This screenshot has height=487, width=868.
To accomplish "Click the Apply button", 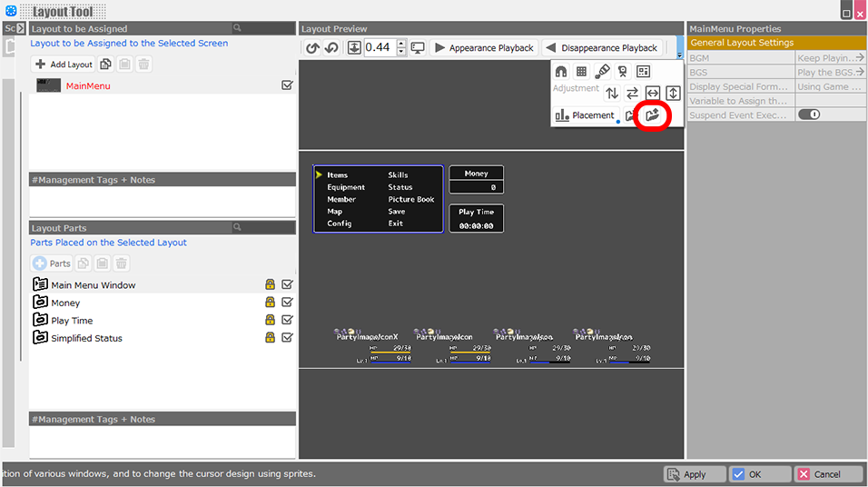I will coord(695,474).
